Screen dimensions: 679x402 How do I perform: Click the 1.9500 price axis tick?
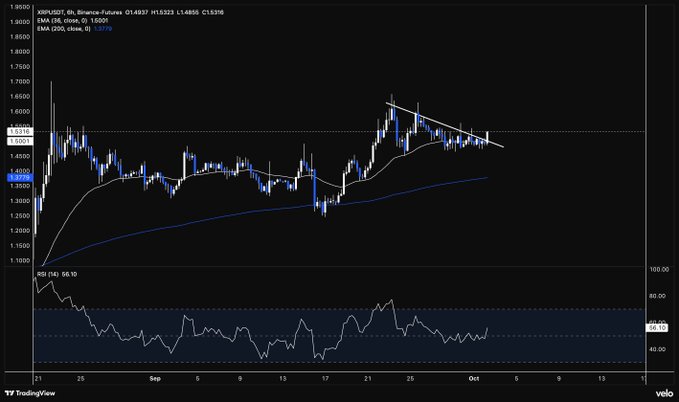tap(19, 7)
